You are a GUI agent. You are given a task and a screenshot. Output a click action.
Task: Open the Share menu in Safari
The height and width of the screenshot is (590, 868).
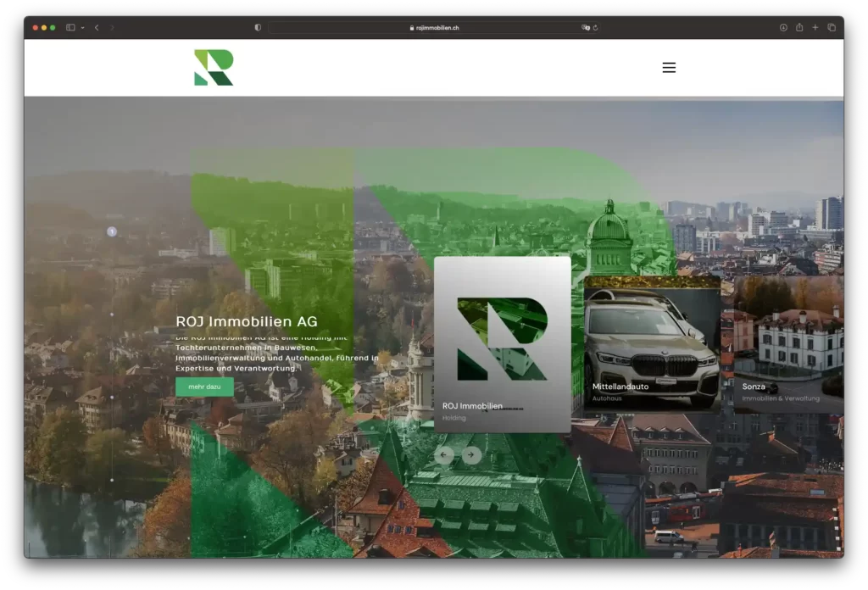pyautogui.click(x=799, y=27)
